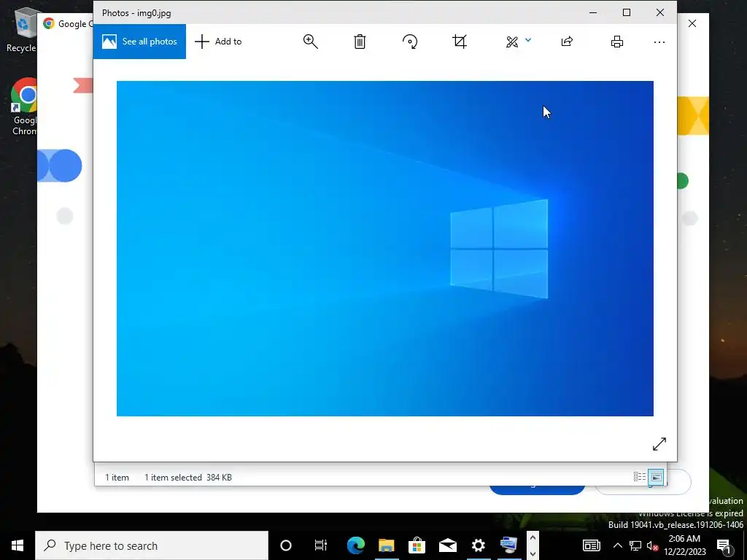Maximize the Photos window

pyautogui.click(x=627, y=13)
